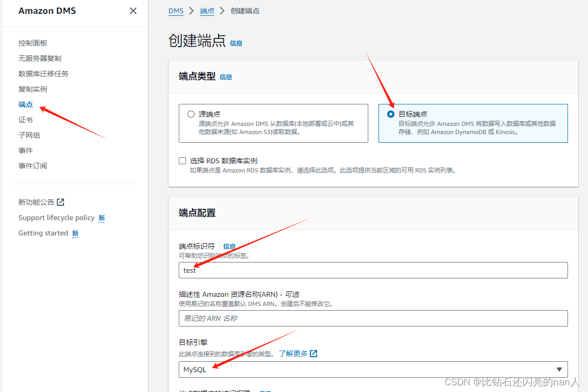This screenshot has height=392, width=588.
Task: Click the 创建端点 breadcrumb text
Action: click(x=245, y=11)
